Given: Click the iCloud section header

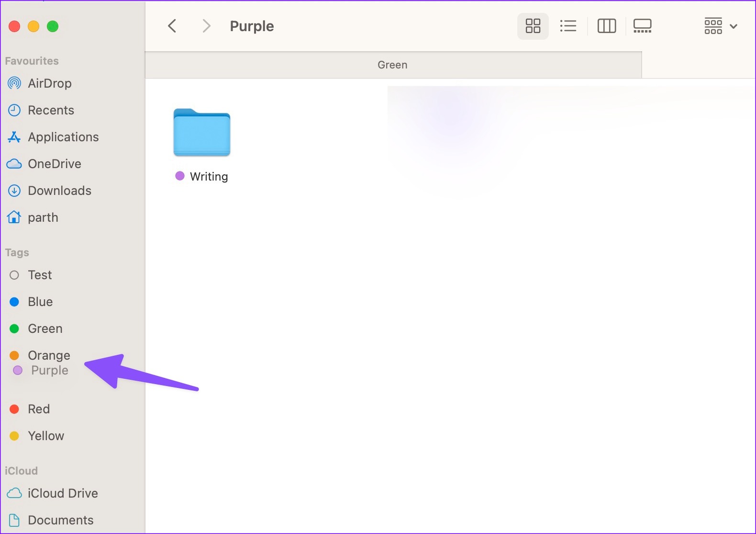Looking at the screenshot, I should 21,471.
